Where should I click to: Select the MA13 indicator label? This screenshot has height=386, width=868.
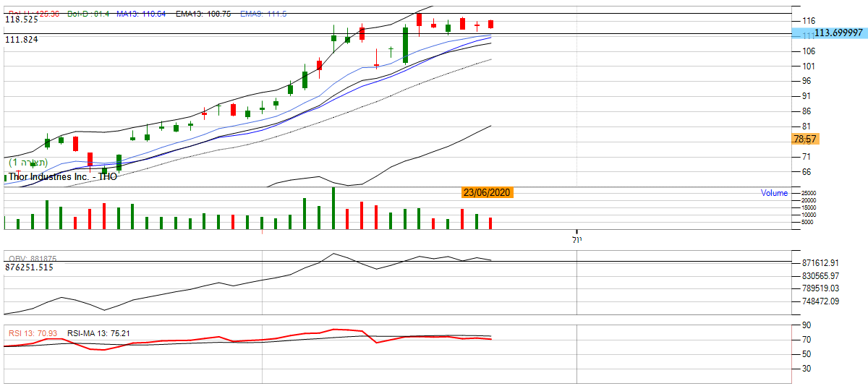coord(141,14)
